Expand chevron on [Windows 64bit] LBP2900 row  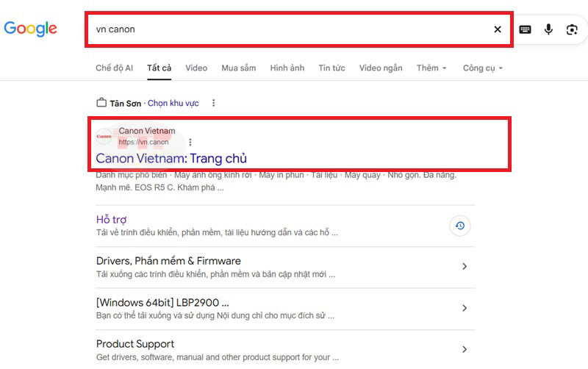point(465,308)
